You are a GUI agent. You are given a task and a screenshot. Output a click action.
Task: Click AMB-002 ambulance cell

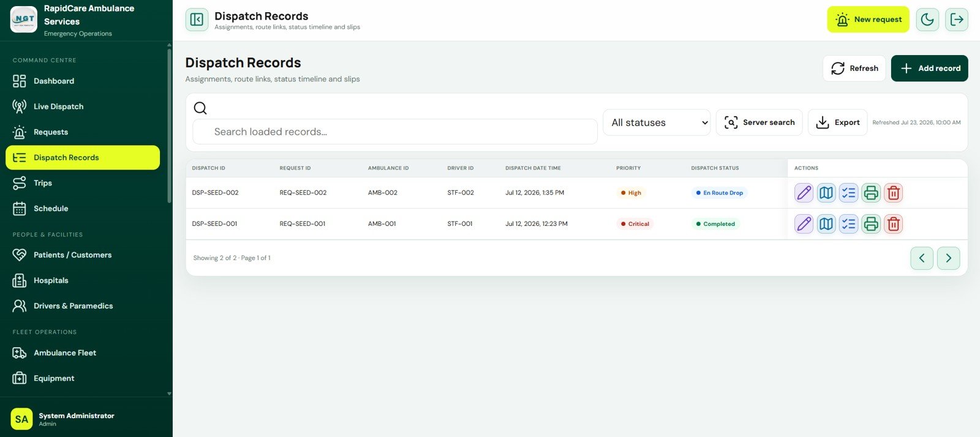(383, 193)
